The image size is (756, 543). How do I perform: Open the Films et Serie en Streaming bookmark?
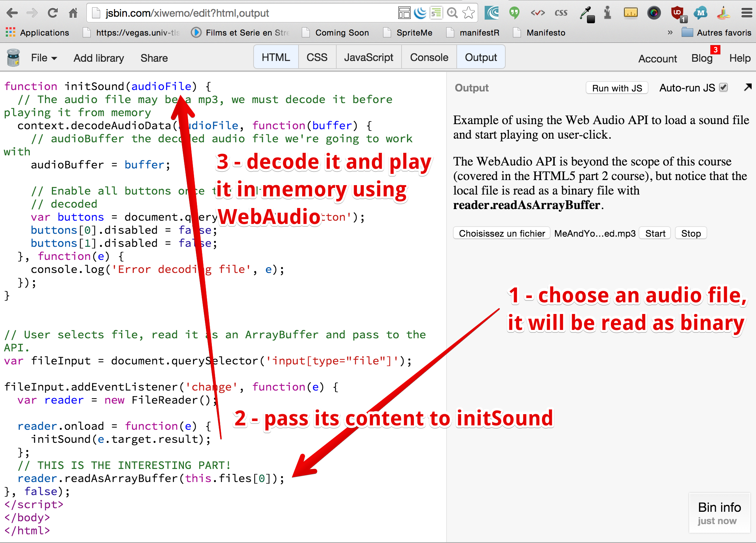(240, 32)
